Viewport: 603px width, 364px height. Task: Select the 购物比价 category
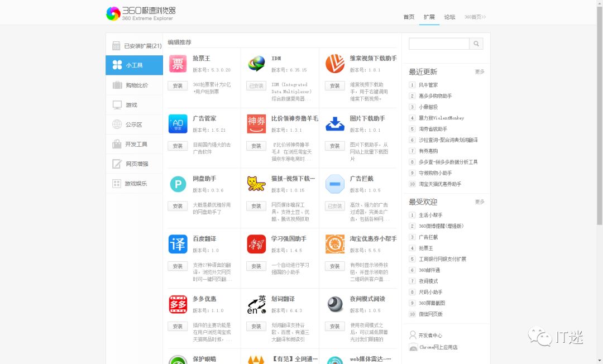point(134,85)
